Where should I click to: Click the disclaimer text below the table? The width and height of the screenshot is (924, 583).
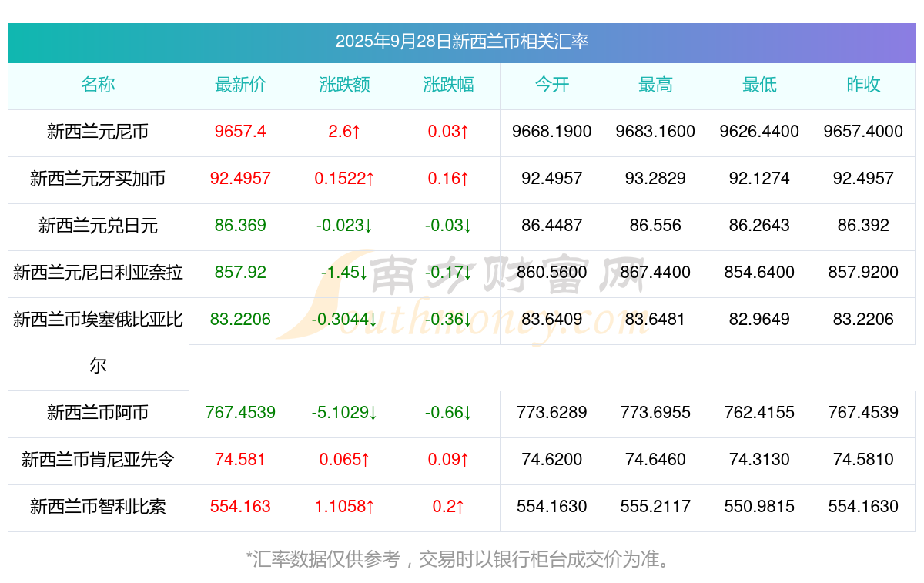[461, 559]
